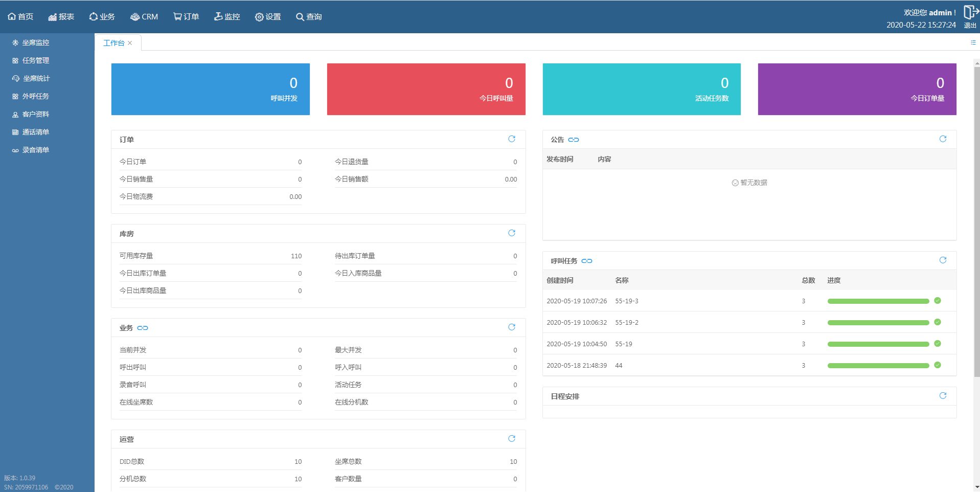This screenshot has width=980, height=492.
Task: Click link icon next to 呼叫任务
Action: 587,261
